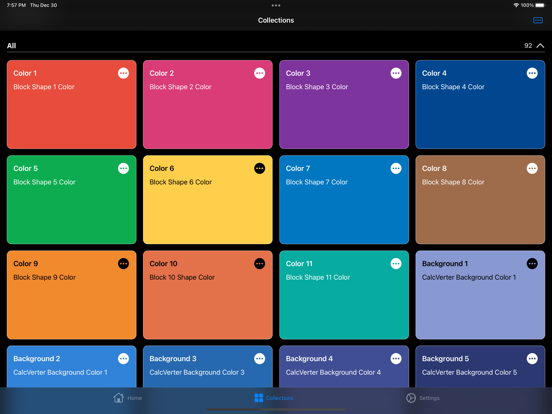Open more options on Color 3 card
552x414 pixels.
click(x=396, y=73)
